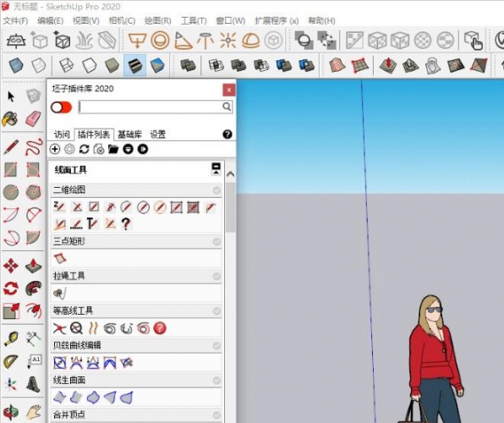The image size is (504, 423).
Task: Open the 文件(F) menu
Action: tap(15, 20)
